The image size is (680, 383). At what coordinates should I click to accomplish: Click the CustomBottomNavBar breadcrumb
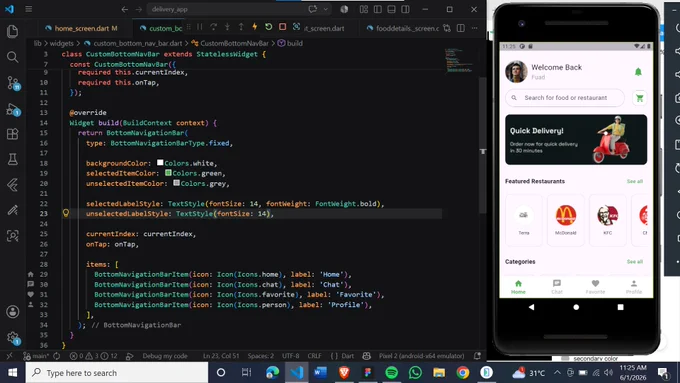click(234, 43)
